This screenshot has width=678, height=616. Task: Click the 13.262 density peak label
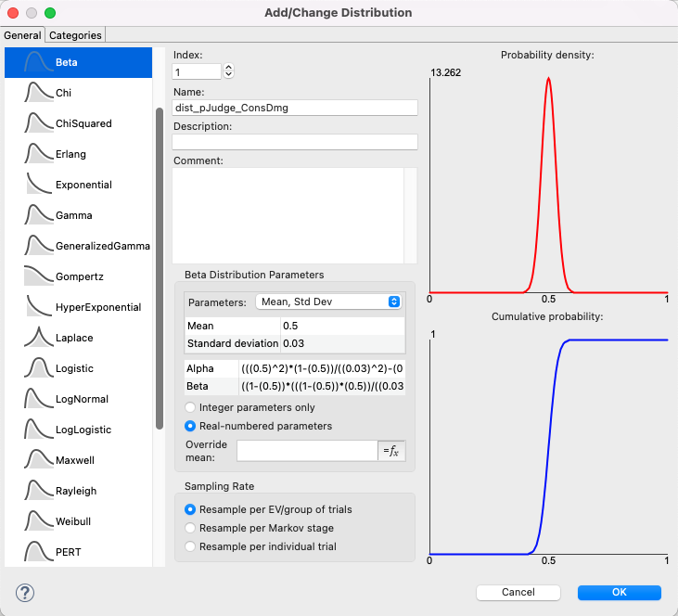tap(446, 72)
